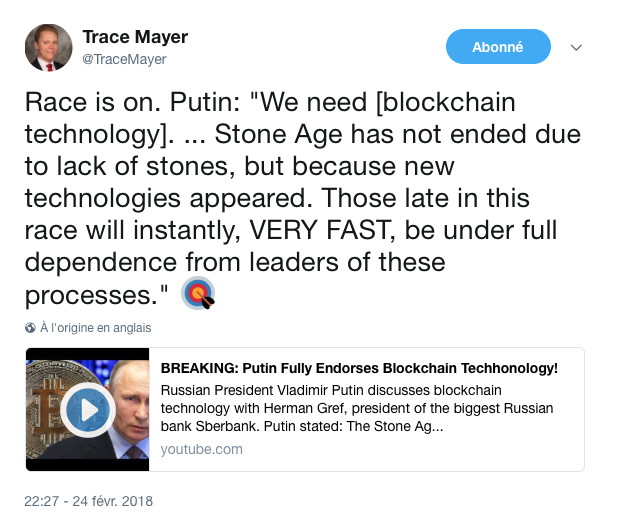Screen dimensions: 621x522
Task: Click the card description about Herman Gref
Action: (357, 408)
